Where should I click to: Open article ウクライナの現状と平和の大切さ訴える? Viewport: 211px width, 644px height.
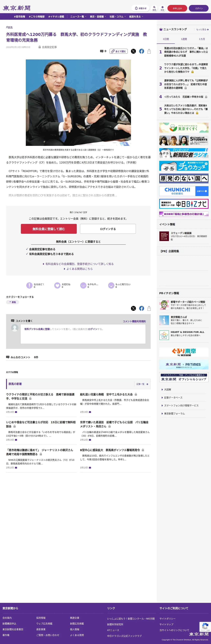pos(40,396)
